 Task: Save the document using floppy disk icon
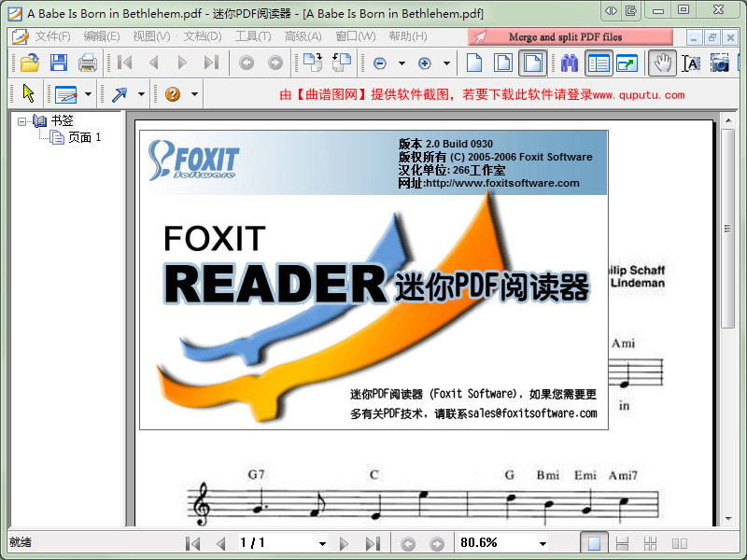tap(59, 63)
